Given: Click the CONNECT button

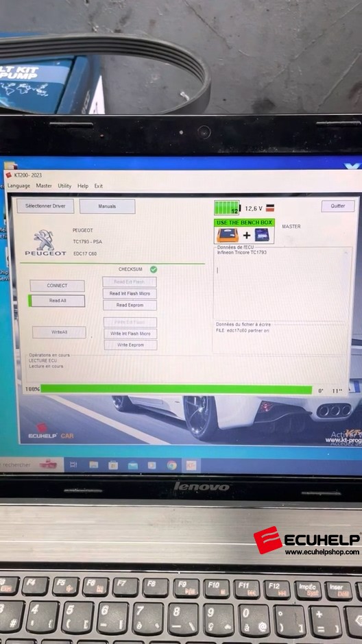Looking at the screenshot, I should (57, 286).
